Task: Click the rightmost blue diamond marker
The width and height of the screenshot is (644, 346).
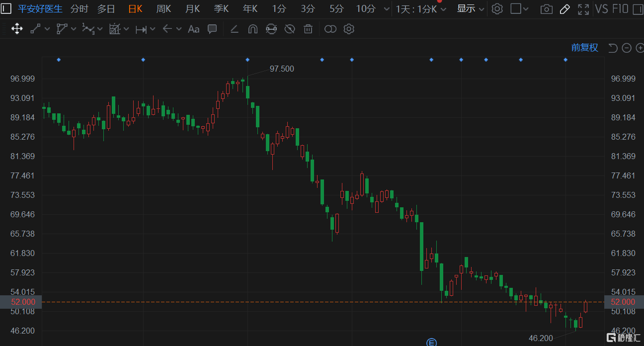Action: click(x=565, y=60)
